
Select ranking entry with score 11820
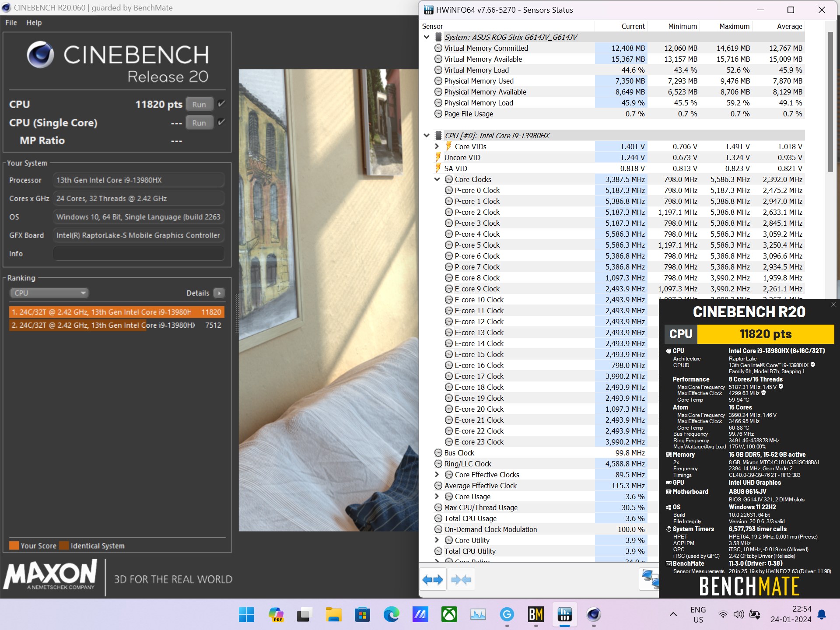point(116,312)
